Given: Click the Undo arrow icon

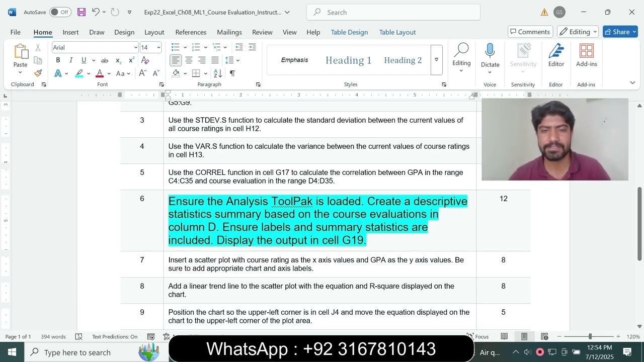Looking at the screenshot, I should click(96, 12).
